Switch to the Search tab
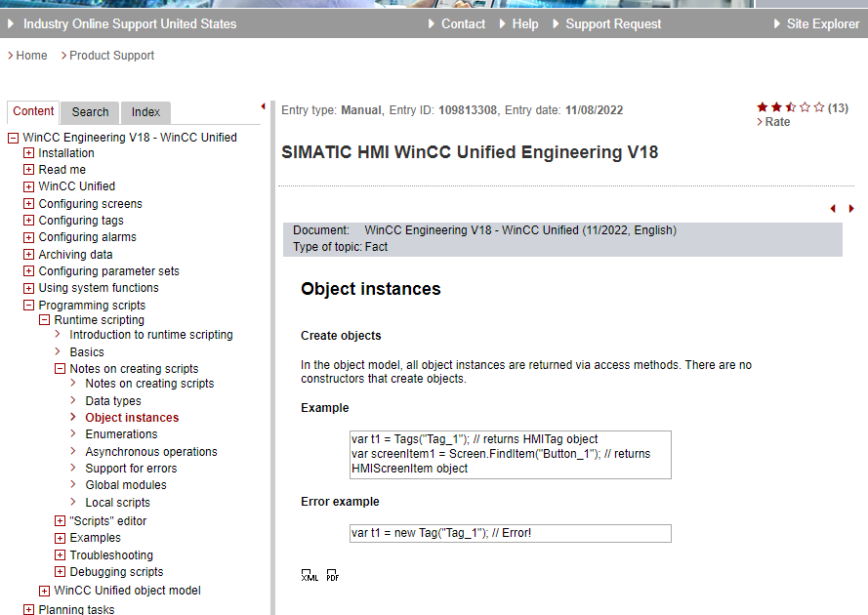This screenshot has width=868, height=615. click(x=90, y=112)
